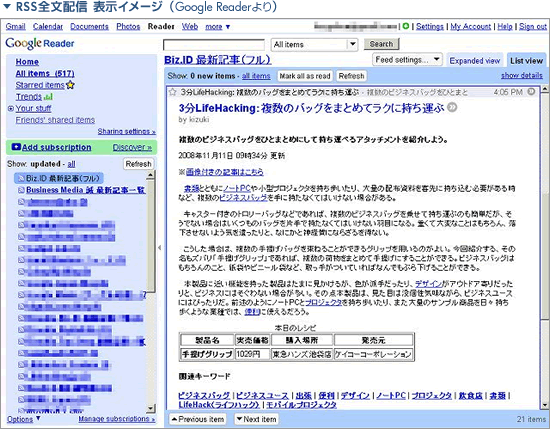550x429 pixels.
Task: Click 出張 keyword link
Action: [x=303, y=395]
